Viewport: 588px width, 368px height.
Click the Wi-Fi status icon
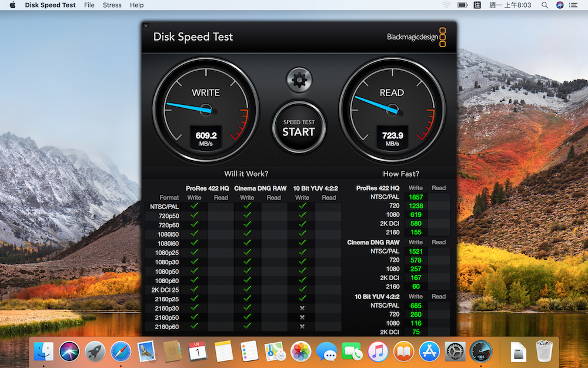pos(446,5)
